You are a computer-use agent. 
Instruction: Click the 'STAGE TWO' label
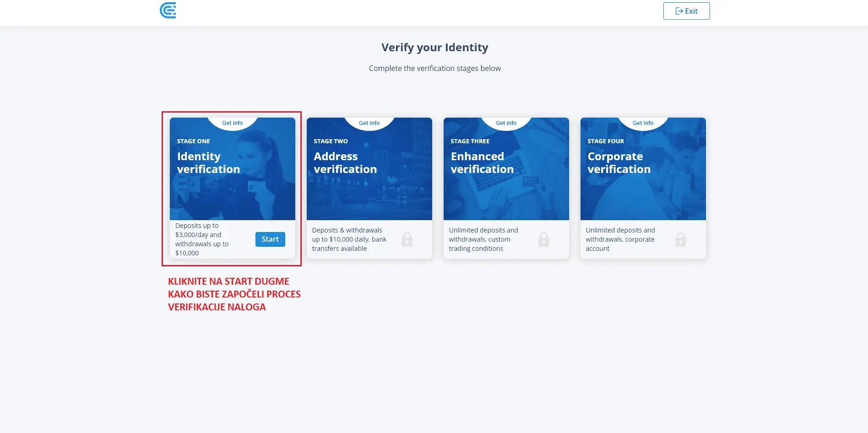coord(331,141)
